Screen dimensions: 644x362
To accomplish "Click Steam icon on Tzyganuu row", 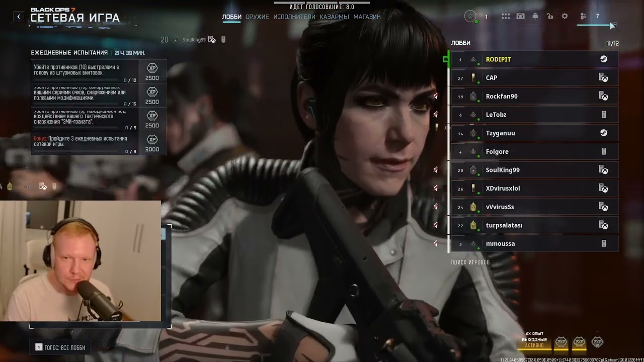I will point(604,133).
